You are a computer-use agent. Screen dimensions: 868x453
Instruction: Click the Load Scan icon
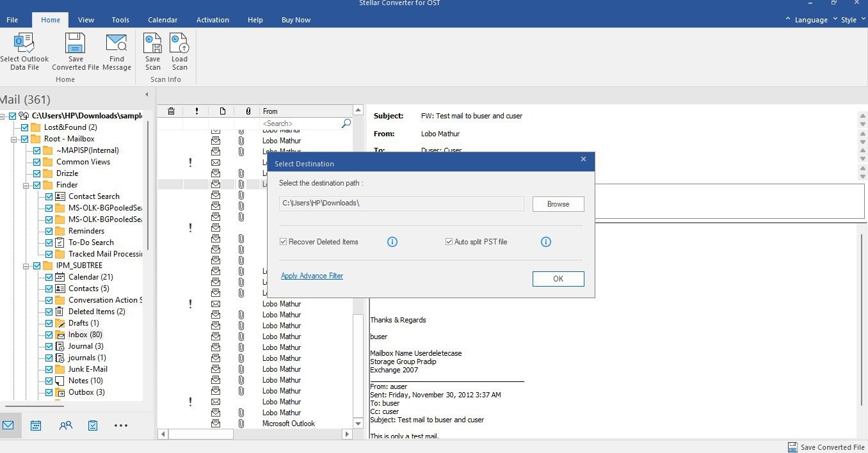(x=179, y=44)
